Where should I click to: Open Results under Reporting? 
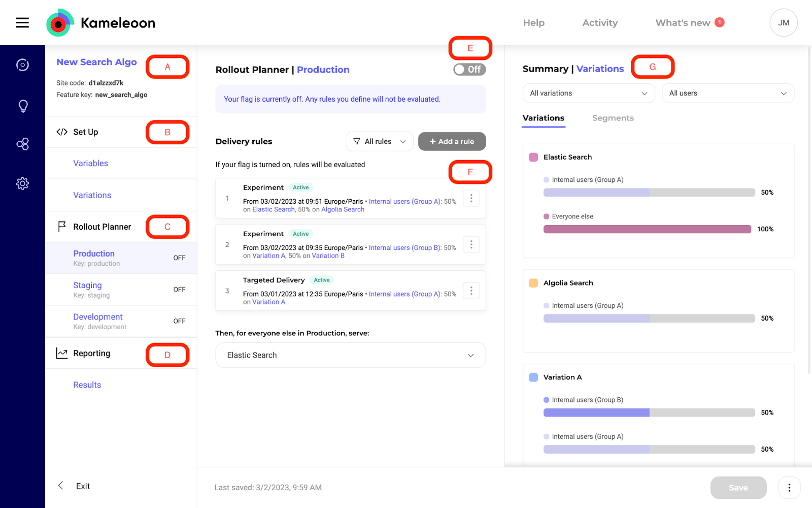pos(87,385)
